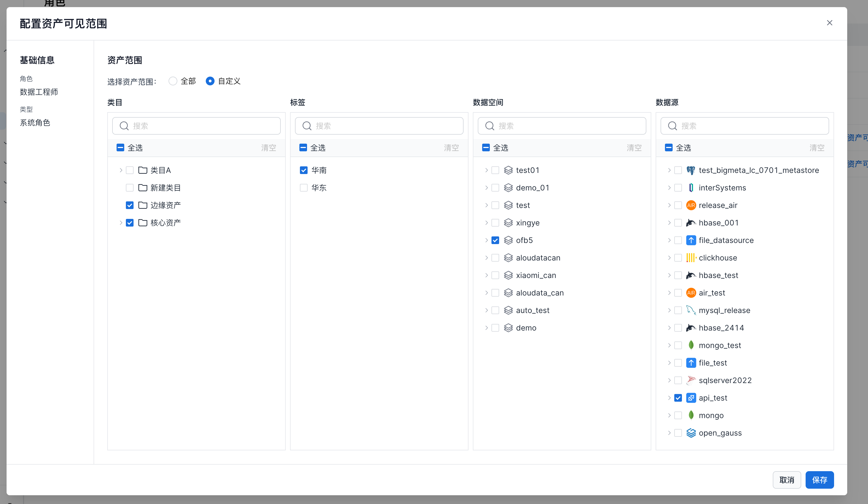Select the 全部 radio option
This screenshot has width=868, height=504.
pos(173,81)
